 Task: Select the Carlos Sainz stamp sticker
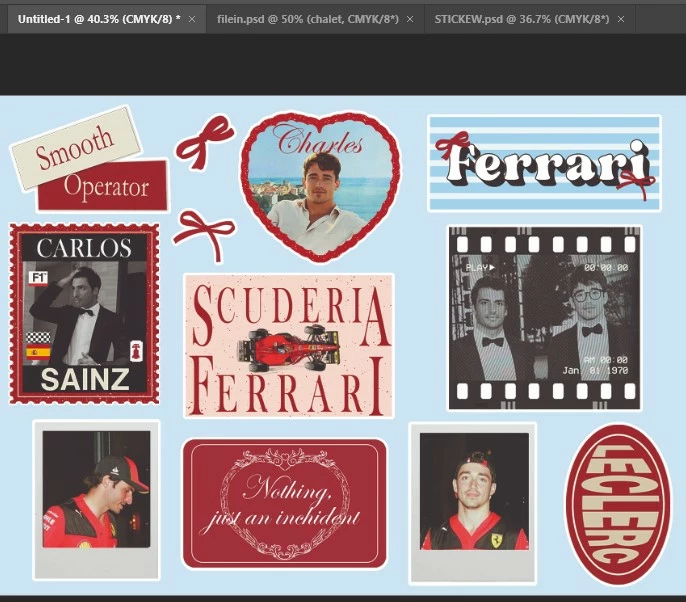click(84, 313)
